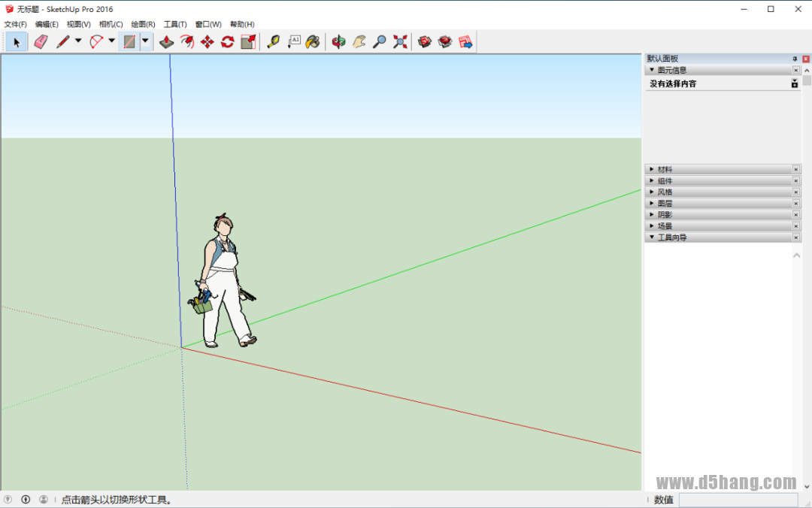Pin the default tray panel
The height and width of the screenshot is (508, 812).
[795, 59]
